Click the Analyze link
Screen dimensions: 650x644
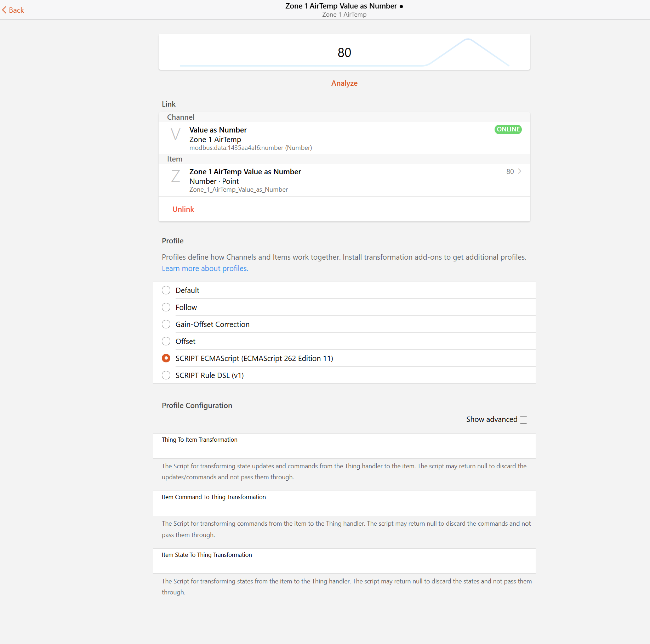point(344,83)
